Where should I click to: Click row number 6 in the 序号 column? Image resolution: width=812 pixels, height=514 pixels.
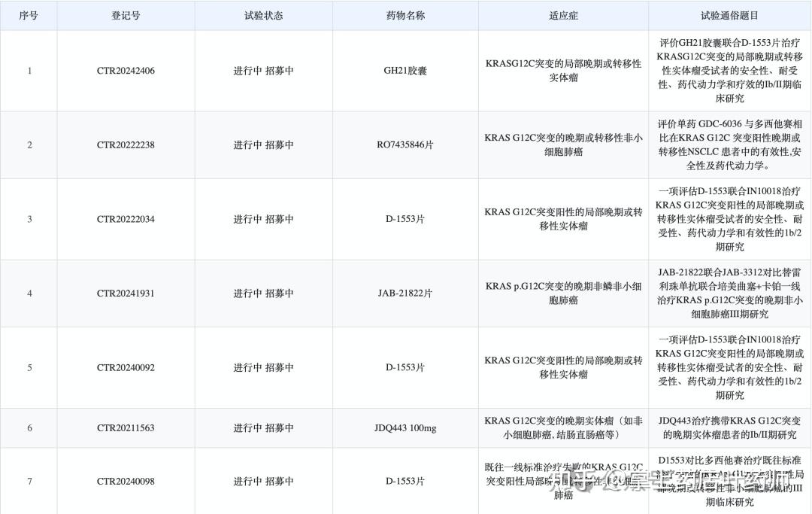tap(29, 427)
